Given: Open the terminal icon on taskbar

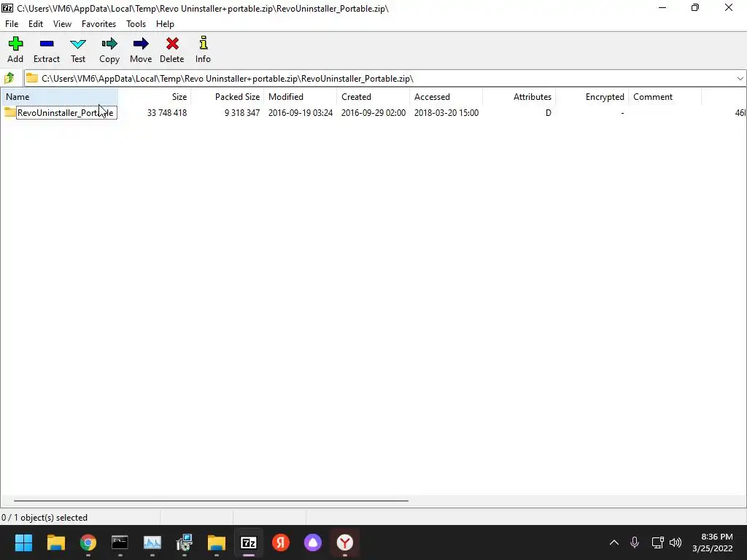Looking at the screenshot, I should (120, 542).
